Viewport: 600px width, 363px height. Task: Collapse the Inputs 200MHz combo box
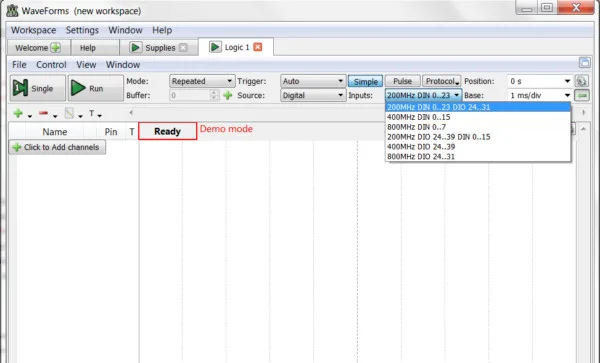pyautogui.click(x=424, y=95)
